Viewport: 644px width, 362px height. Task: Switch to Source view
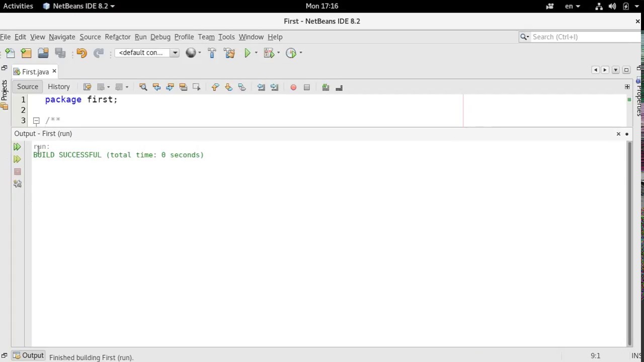tap(28, 86)
